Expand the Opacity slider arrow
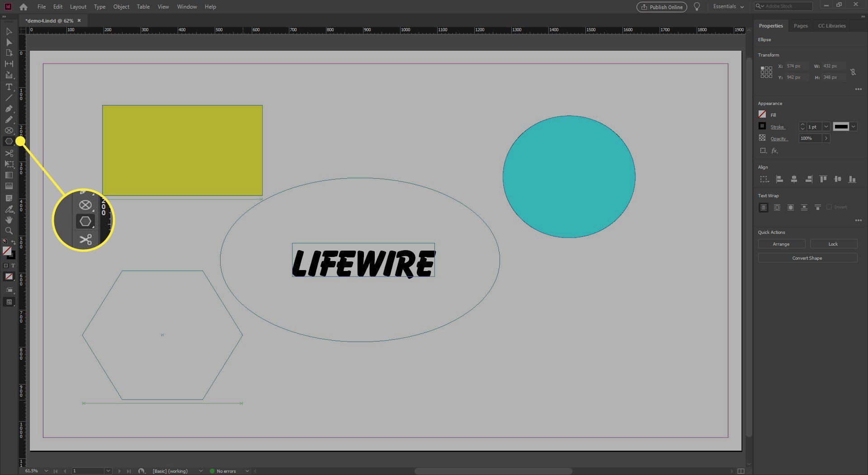The image size is (868, 475). click(x=826, y=138)
